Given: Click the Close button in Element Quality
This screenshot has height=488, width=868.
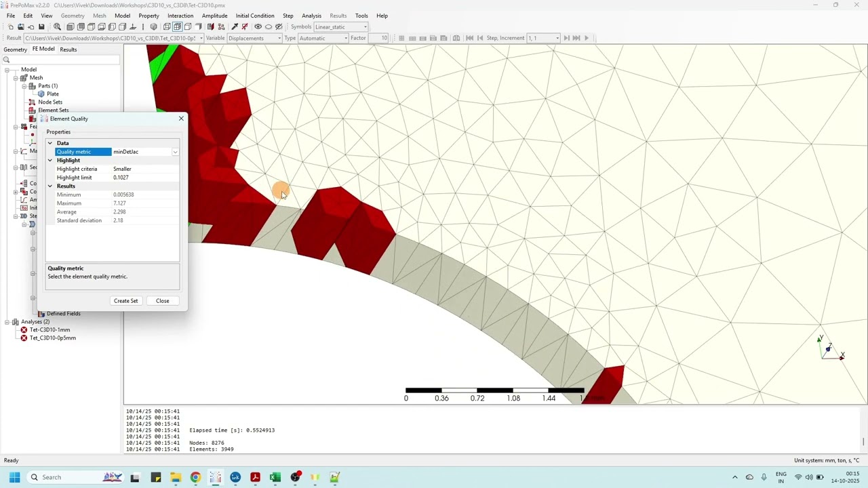Looking at the screenshot, I should click(162, 301).
